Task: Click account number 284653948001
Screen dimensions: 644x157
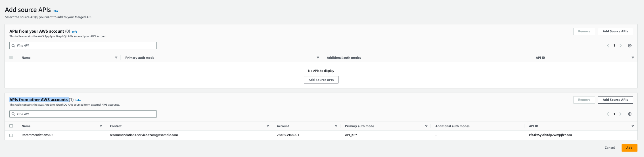Action: pyautogui.click(x=288, y=135)
